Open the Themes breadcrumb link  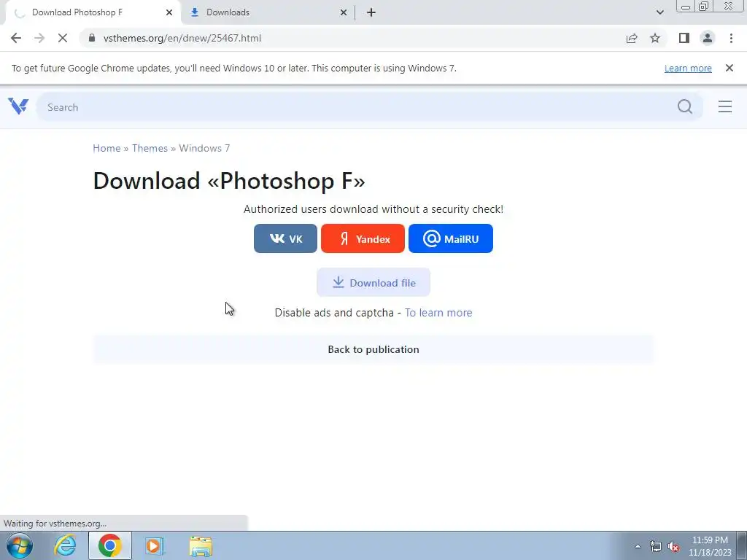[x=150, y=148]
